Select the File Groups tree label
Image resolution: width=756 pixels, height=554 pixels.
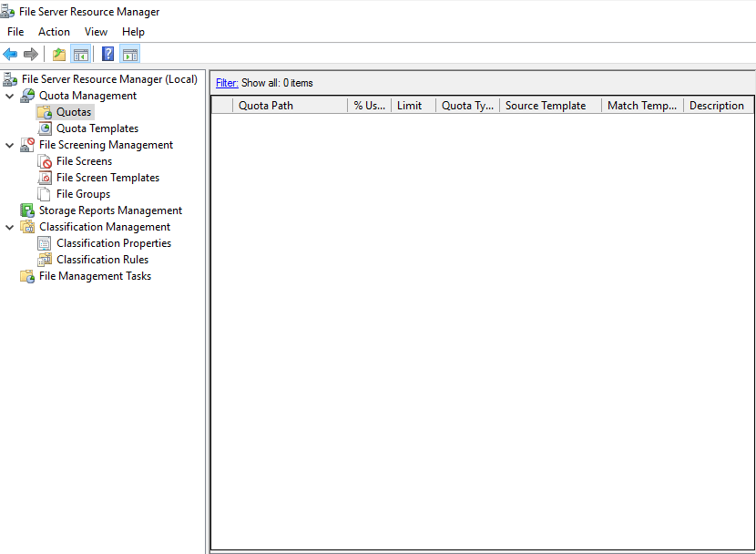(x=84, y=194)
